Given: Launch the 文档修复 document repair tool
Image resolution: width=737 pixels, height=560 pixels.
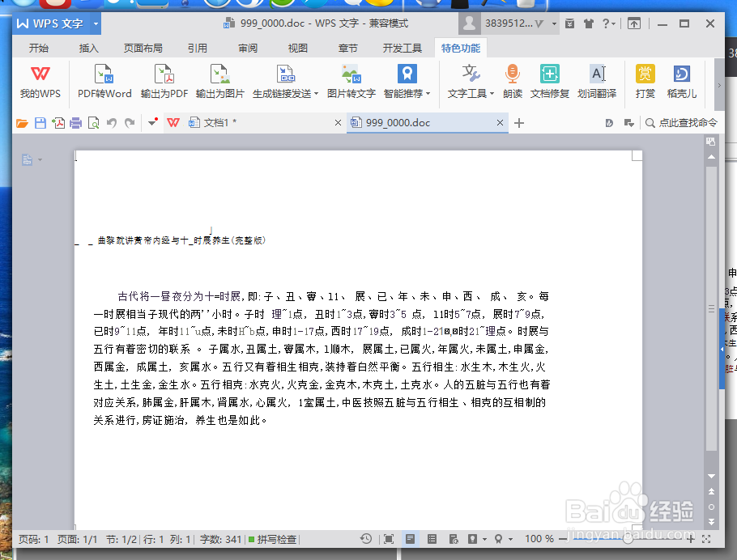Looking at the screenshot, I should point(550,81).
